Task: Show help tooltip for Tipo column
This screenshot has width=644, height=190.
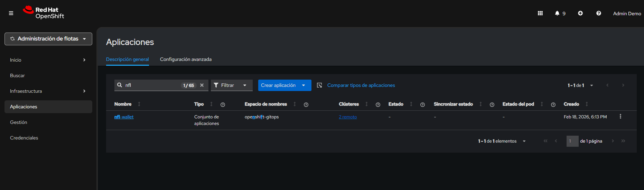Action: pos(223,105)
